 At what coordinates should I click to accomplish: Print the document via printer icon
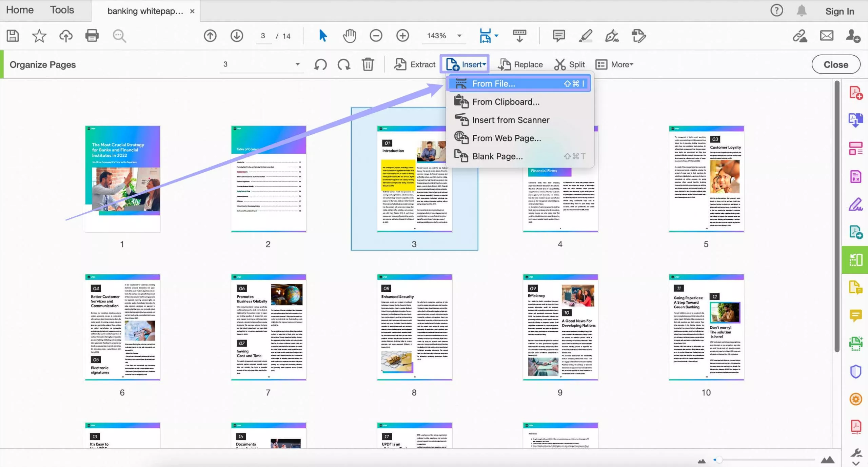92,36
